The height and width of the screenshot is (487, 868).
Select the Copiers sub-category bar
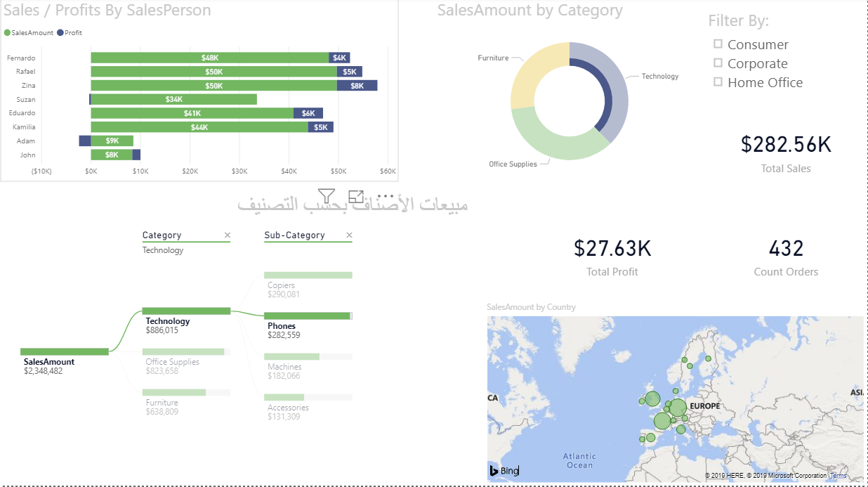pyautogui.click(x=308, y=275)
